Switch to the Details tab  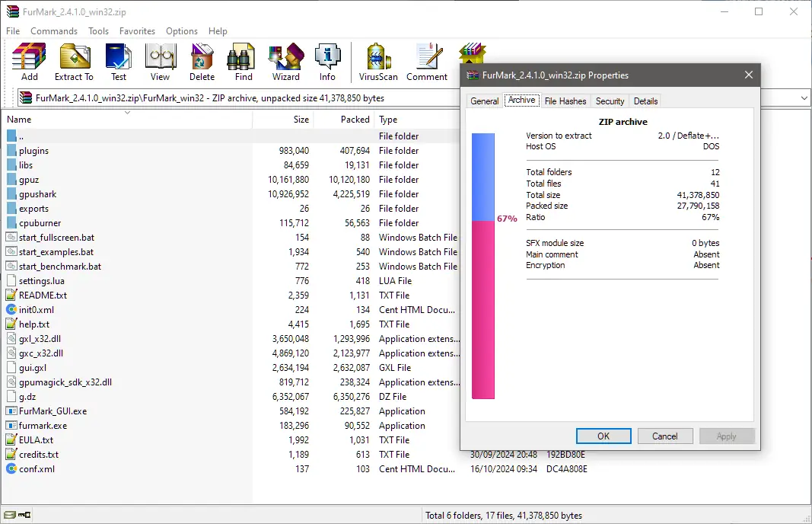pos(646,101)
